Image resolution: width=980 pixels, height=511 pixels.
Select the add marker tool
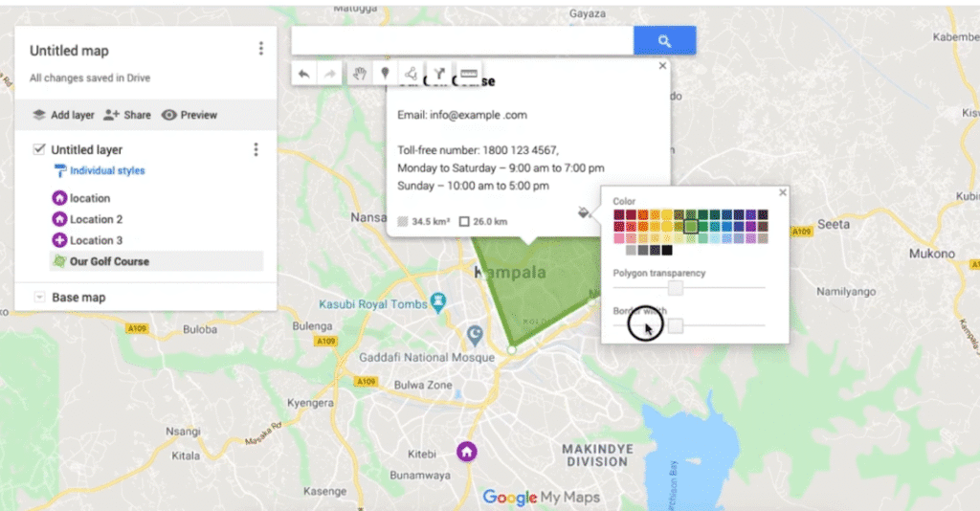pos(386,74)
